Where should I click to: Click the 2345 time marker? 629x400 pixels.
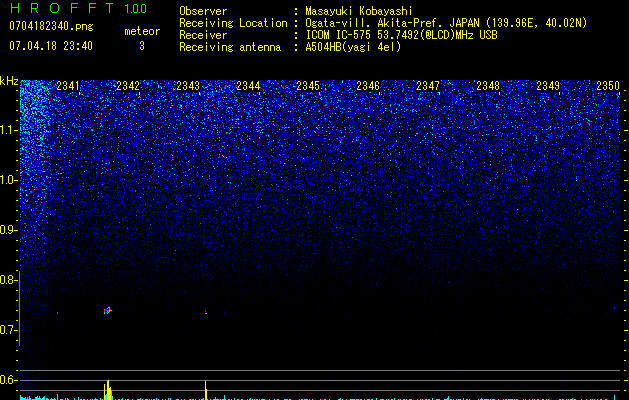tap(308, 86)
